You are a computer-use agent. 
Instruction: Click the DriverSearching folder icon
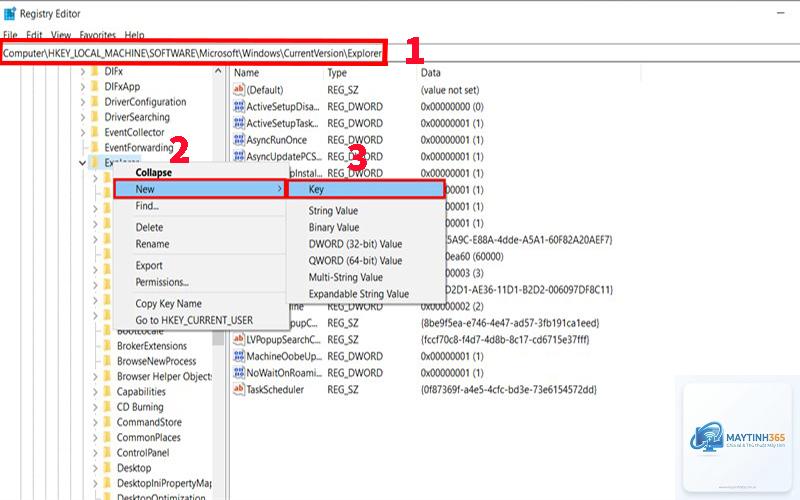[95, 117]
